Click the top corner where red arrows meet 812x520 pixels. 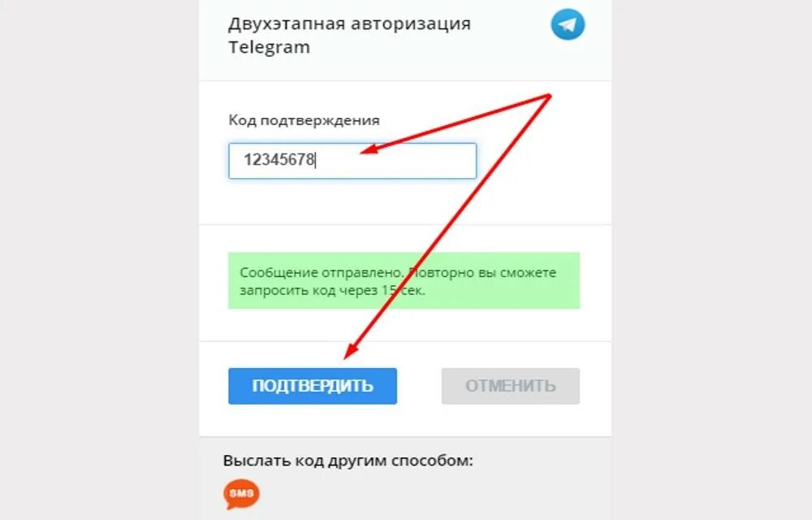(548, 97)
